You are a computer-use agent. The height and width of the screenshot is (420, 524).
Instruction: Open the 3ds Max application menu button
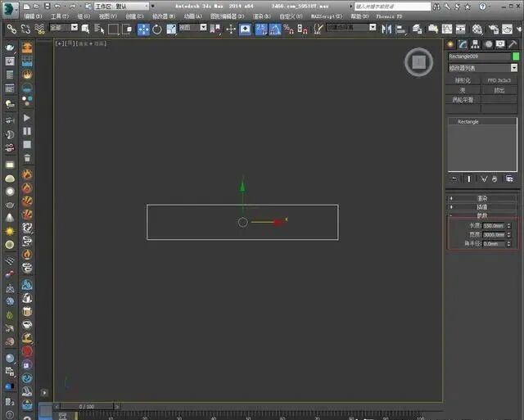click(11, 9)
